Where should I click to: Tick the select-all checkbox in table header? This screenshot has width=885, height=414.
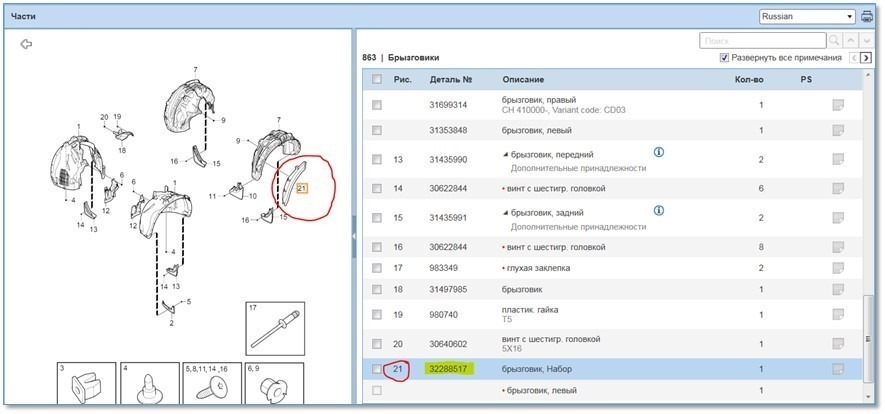pyautogui.click(x=376, y=80)
